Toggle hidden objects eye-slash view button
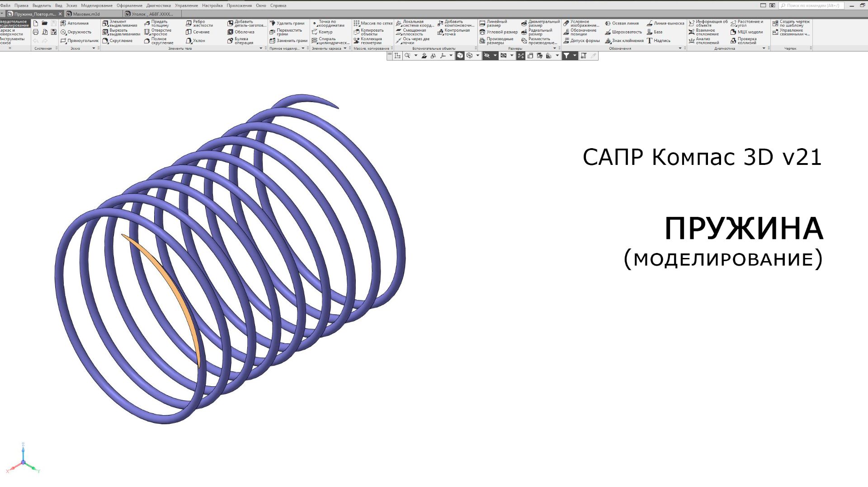The width and height of the screenshot is (868, 487). [487, 56]
